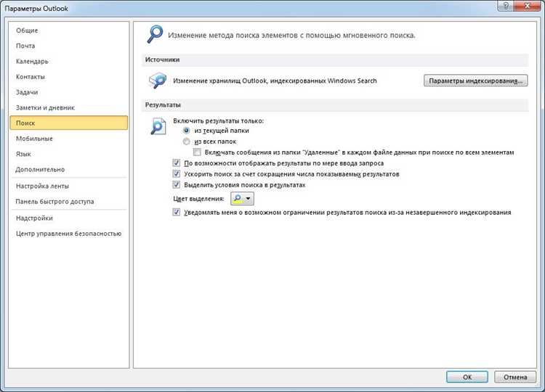Click the Результаты section heading
Screen dimensions: 545x392
point(163,105)
